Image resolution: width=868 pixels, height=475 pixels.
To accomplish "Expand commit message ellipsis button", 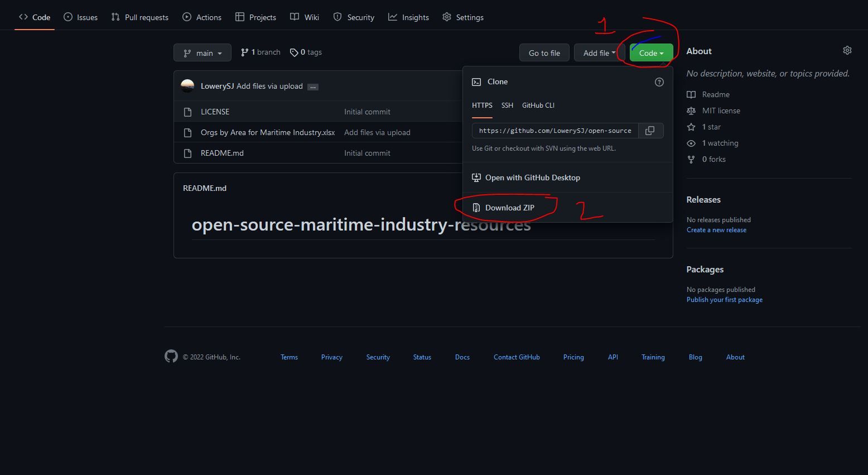I will 313,87.
